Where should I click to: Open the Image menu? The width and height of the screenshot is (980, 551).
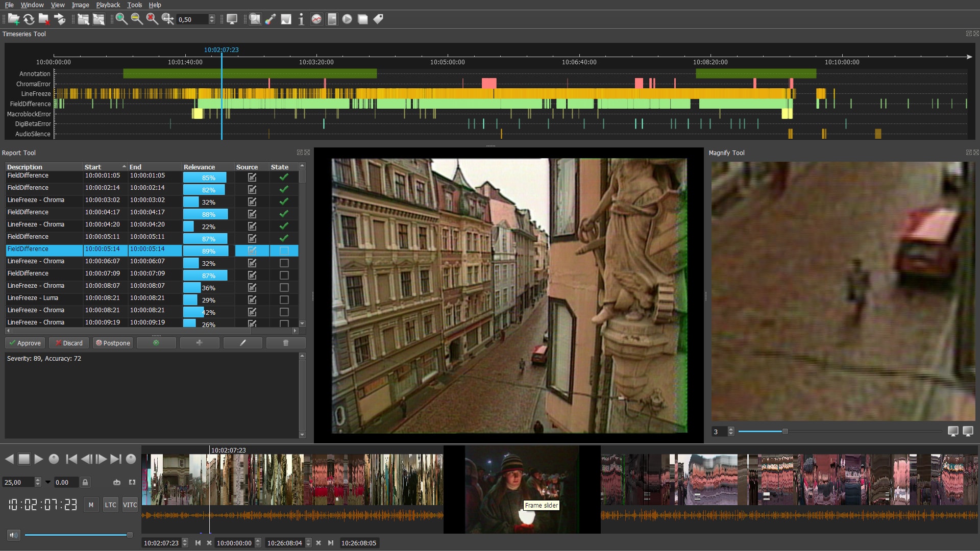click(80, 5)
